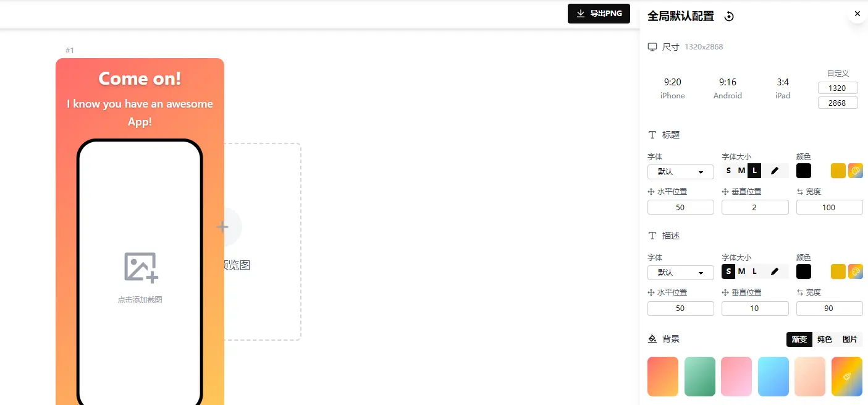The image size is (868, 405).
Task: Set title font size to S
Action: (728, 171)
